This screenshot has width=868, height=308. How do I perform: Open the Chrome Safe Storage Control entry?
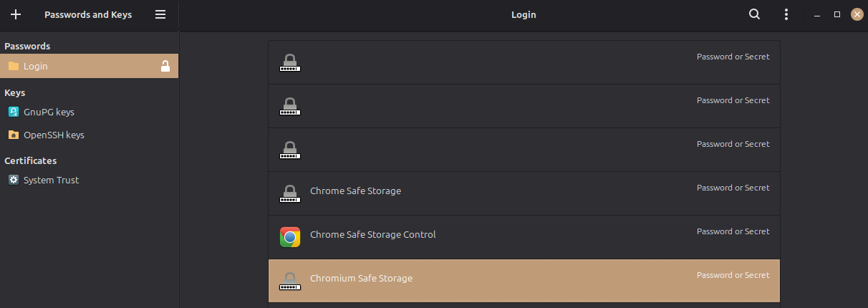point(524,237)
